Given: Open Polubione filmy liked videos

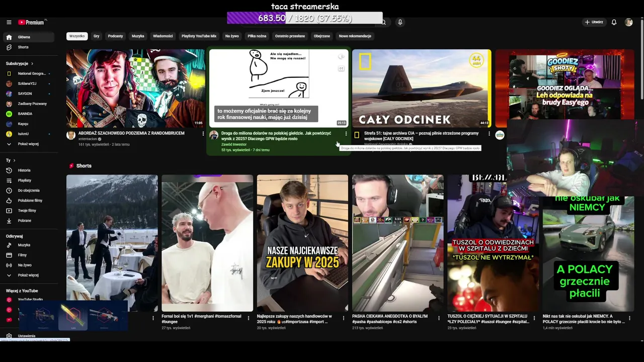Looking at the screenshot, I should coord(30,201).
